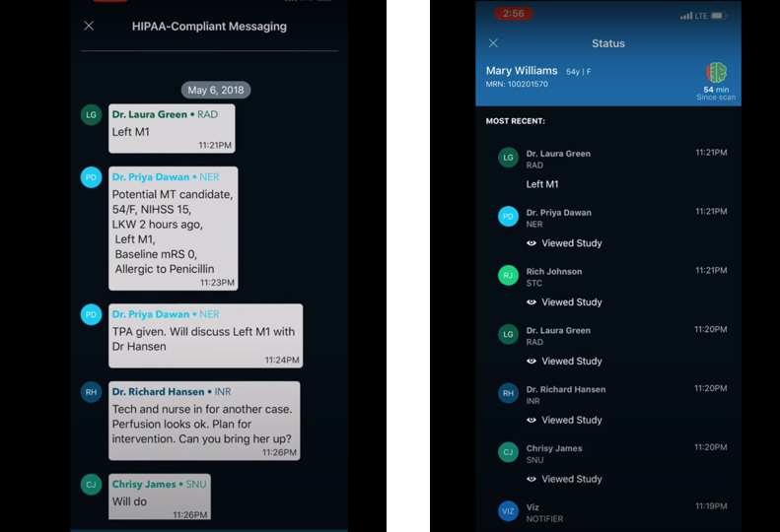This screenshot has height=532, width=780.
Task: Select Chrisy James sender name in chat
Action: coord(144,485)
